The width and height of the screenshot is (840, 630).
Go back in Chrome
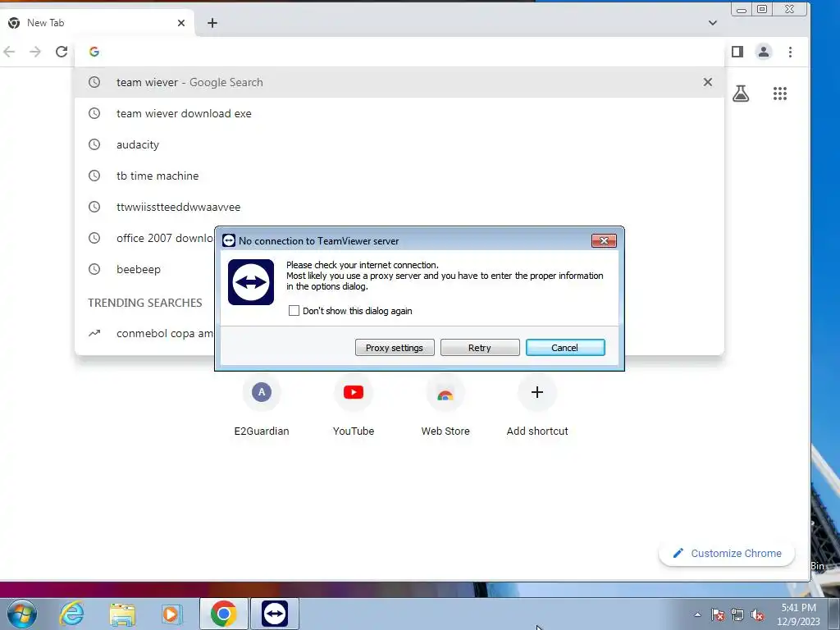click(x=9, y=52)
